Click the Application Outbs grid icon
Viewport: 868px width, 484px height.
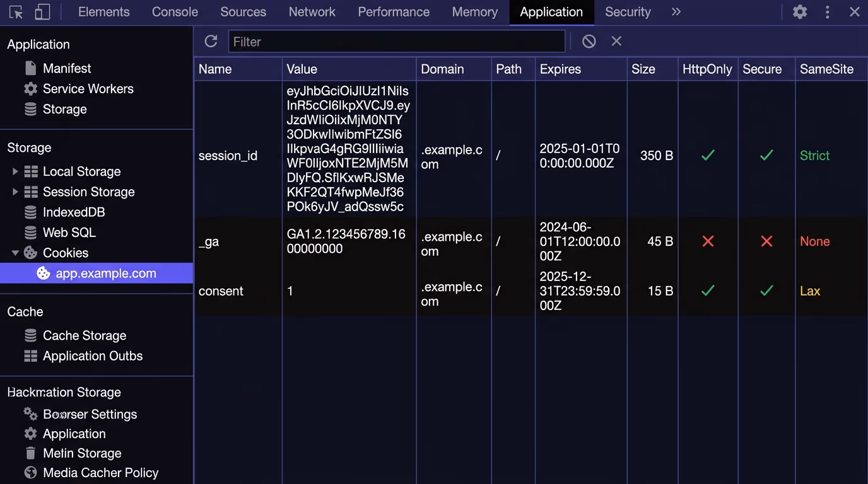pos(31,356)
